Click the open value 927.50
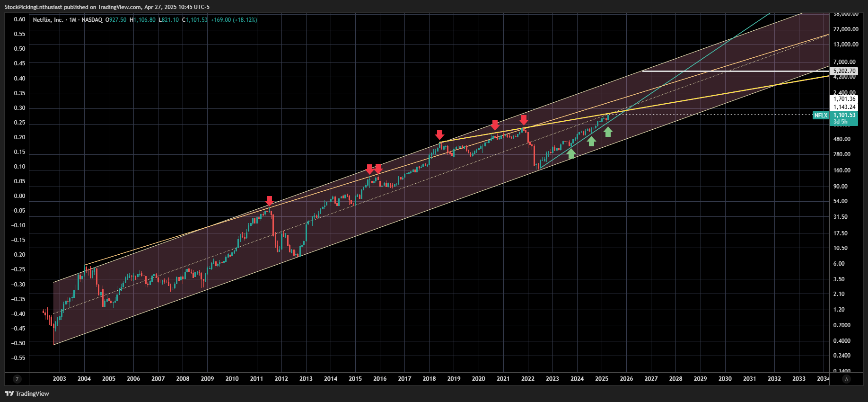Image resolution: width=868 pixels, height=402 pixels. click(118, 20)
